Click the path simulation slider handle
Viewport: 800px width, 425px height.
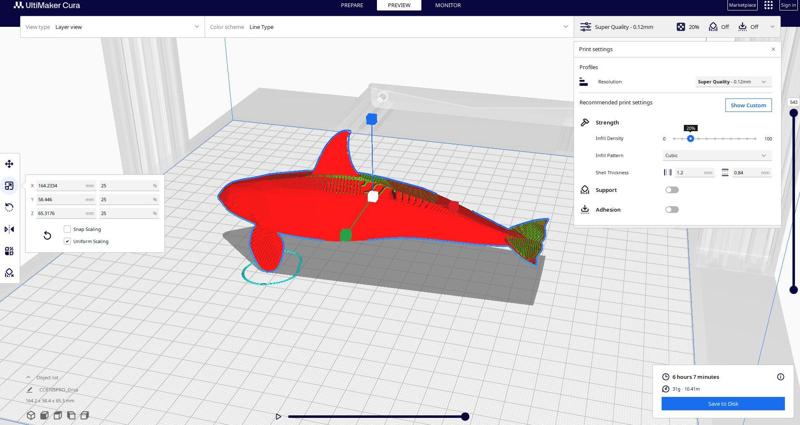(x=465, y=416)
